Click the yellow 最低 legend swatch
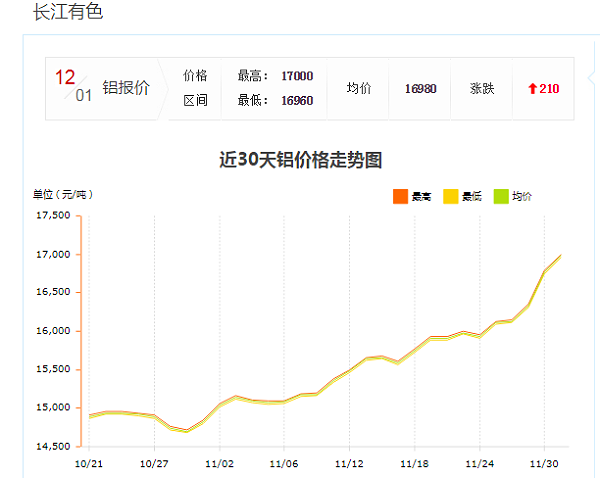The image size is (600, 478). 450,196
